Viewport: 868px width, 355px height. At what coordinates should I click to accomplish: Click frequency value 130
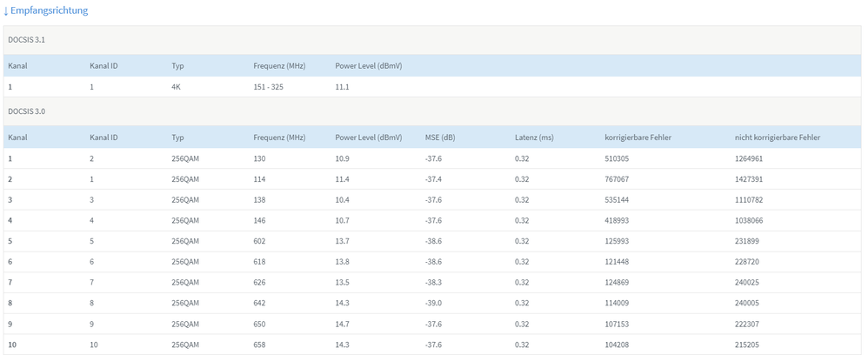(x=259, y=158)
